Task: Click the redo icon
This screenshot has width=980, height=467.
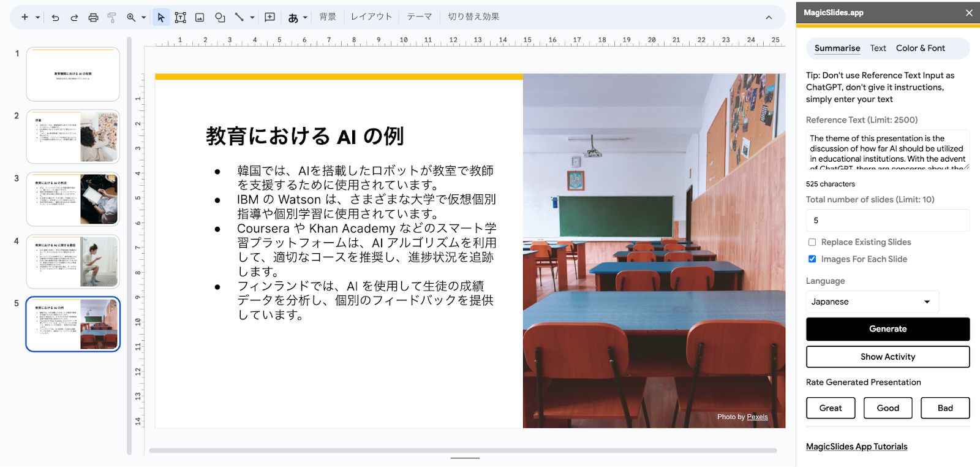Action: pyautogui.click(x=74, y=18)
